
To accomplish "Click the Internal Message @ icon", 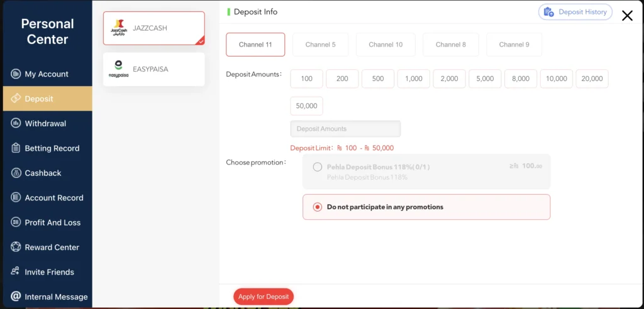I will click(16, 296).
